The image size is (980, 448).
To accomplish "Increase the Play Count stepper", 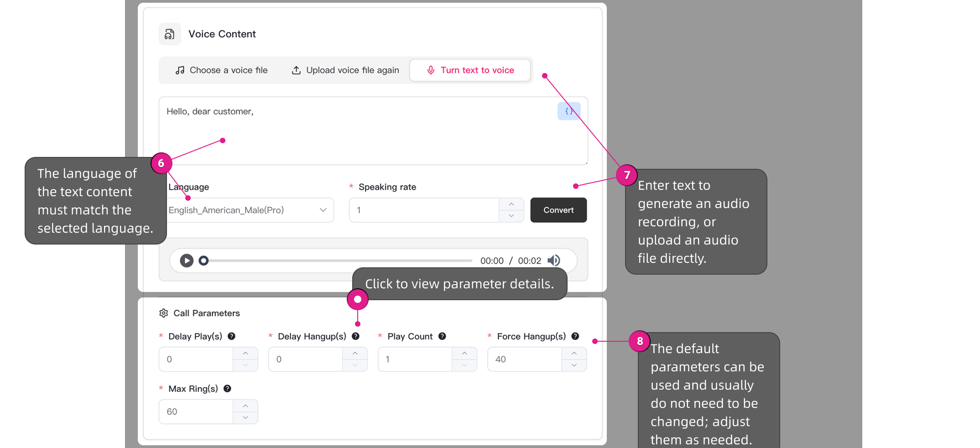I will tap(464, 354).
